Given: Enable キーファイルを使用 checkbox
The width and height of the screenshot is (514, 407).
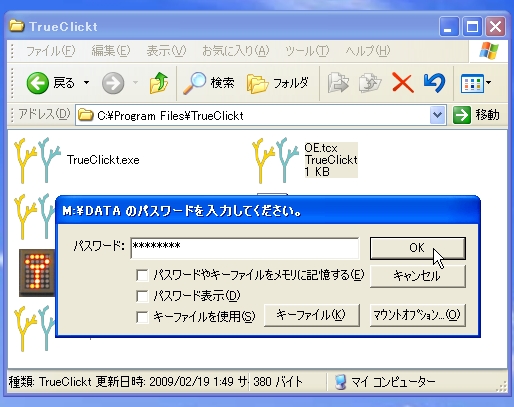Looking at the screenshot, I should 142,317.
